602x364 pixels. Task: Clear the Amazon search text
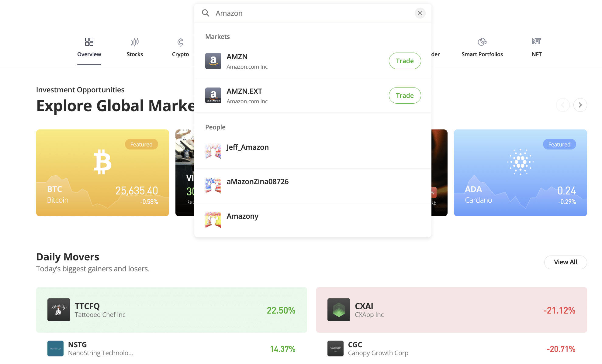[420, 13]
